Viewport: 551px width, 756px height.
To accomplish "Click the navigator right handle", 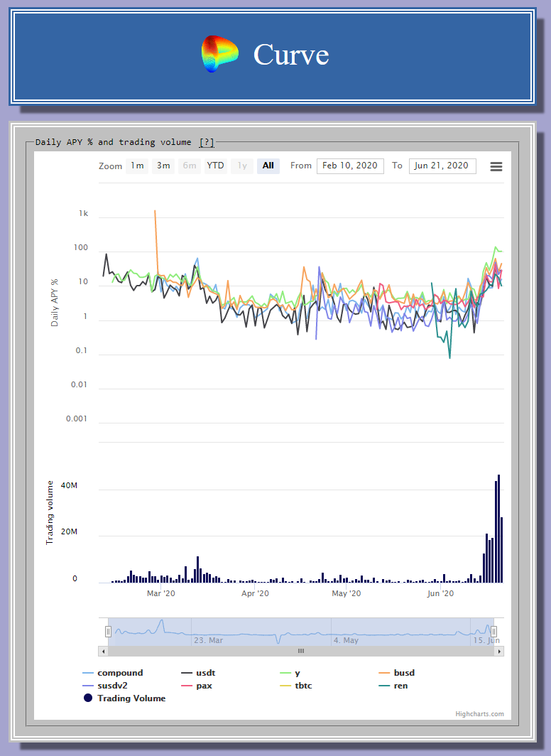I will [493, 632].
